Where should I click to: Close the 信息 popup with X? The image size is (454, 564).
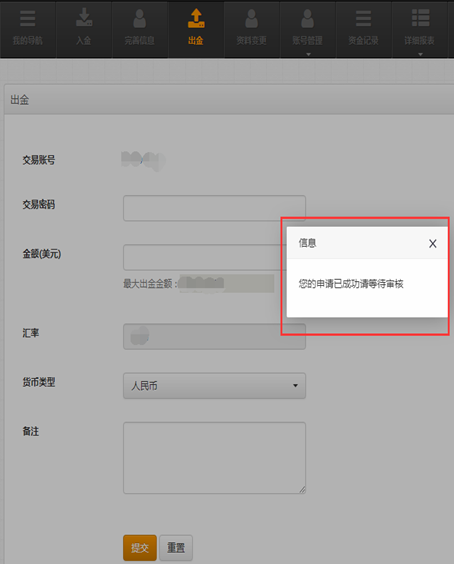tap(433, 244)
